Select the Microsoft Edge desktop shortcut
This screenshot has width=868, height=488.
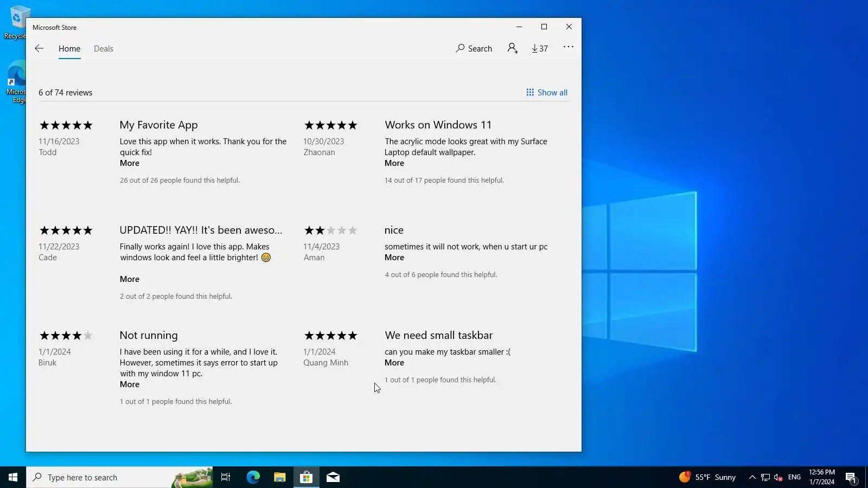coord(16,81)
